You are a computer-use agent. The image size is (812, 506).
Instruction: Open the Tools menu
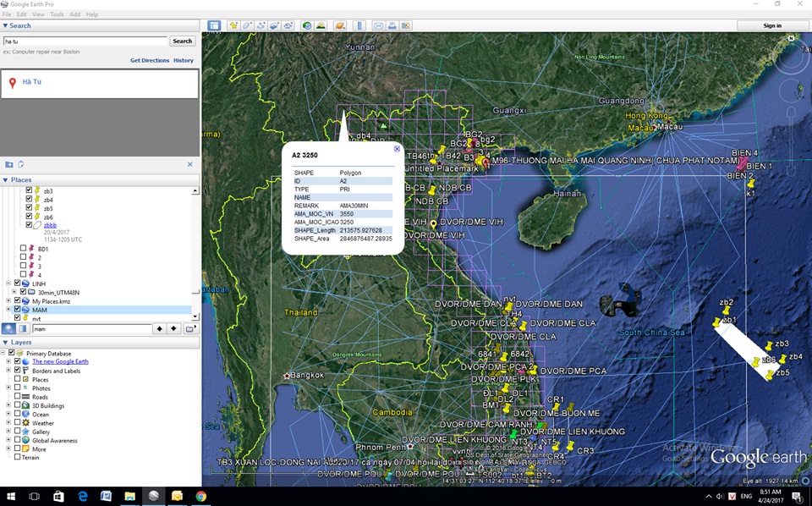pos(57,14)
